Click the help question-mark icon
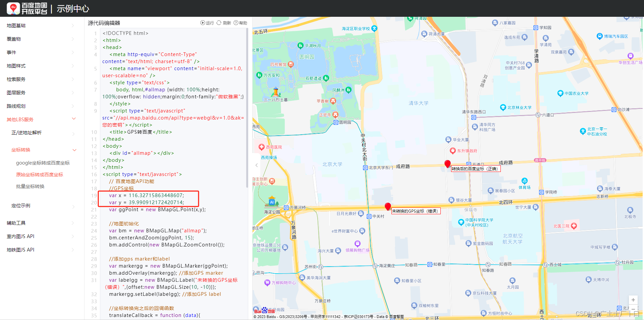 [x=236, y=23]
